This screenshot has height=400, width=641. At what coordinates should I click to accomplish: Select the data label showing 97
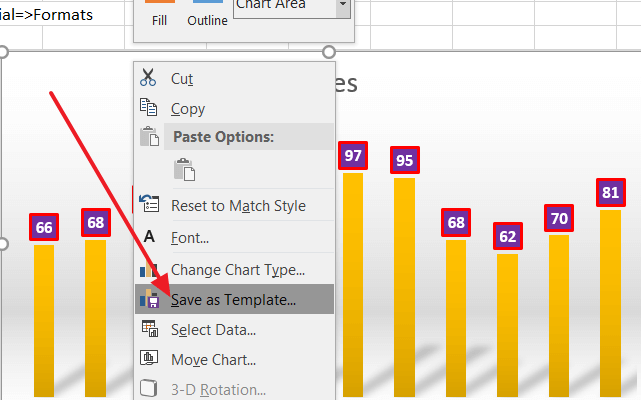click(x=353, y=155)
